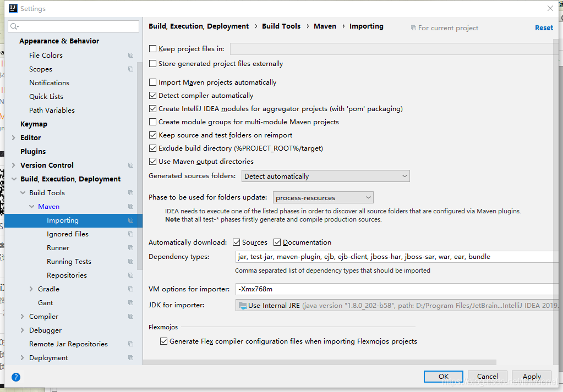Uncheck Exclude build directory option
This screenshot has height=392, width=563.
[x=152, y=148]
